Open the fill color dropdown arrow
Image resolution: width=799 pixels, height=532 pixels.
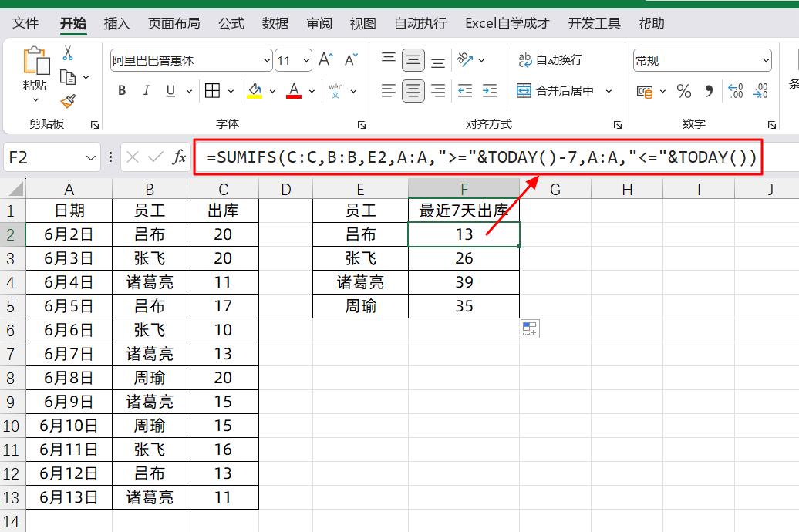pyautogui.click(x=272, y=91)
